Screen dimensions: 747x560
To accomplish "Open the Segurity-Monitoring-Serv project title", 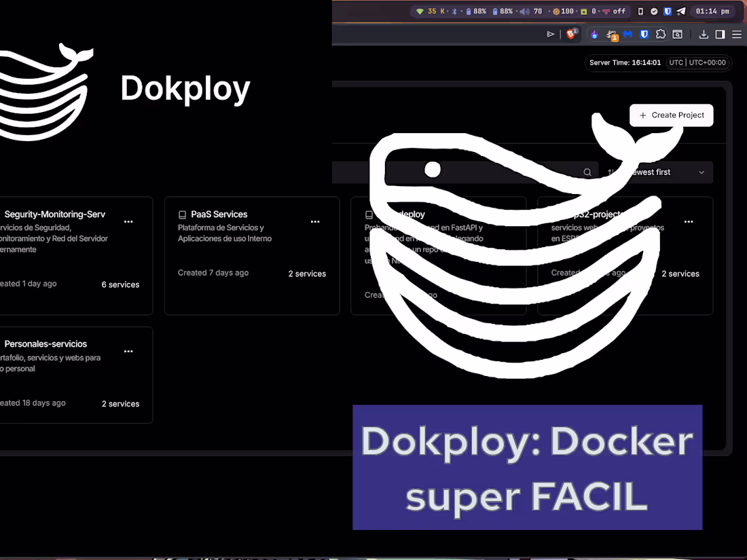I will (x=54, y=214).
